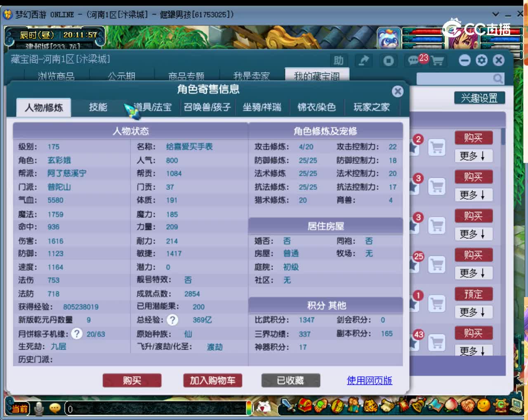The image size is (528, 420).
Task: Open the 召唤兽/孩子 tab
Action: [x=207, y=107]
